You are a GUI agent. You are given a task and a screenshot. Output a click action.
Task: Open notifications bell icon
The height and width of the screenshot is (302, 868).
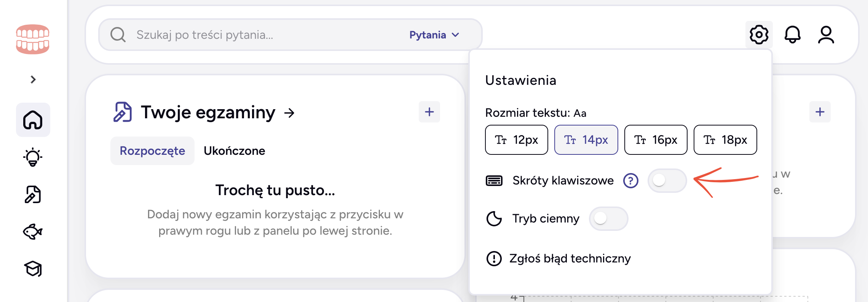(792, 35)
